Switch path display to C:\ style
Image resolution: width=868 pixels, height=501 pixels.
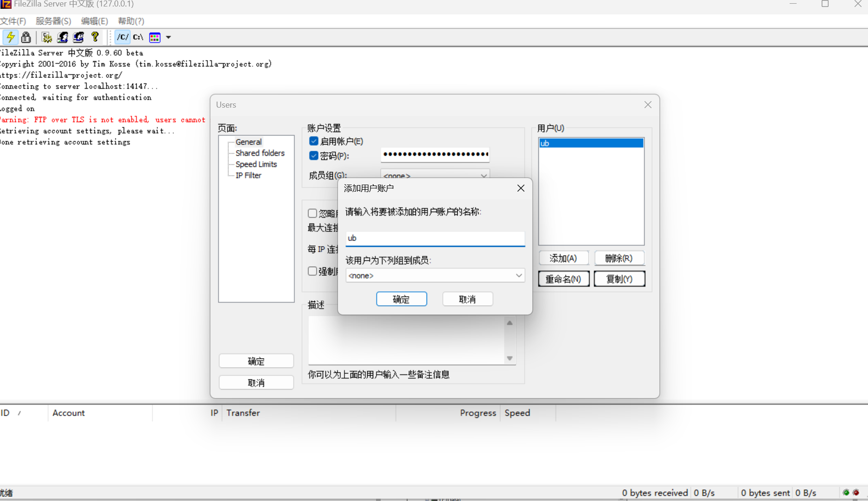(x=138, y=37)
